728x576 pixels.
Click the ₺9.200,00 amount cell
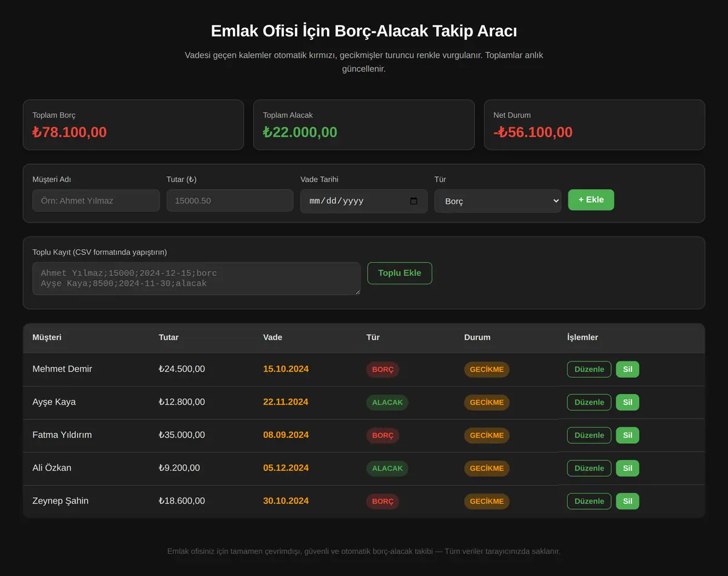click(x=180, y=467)
